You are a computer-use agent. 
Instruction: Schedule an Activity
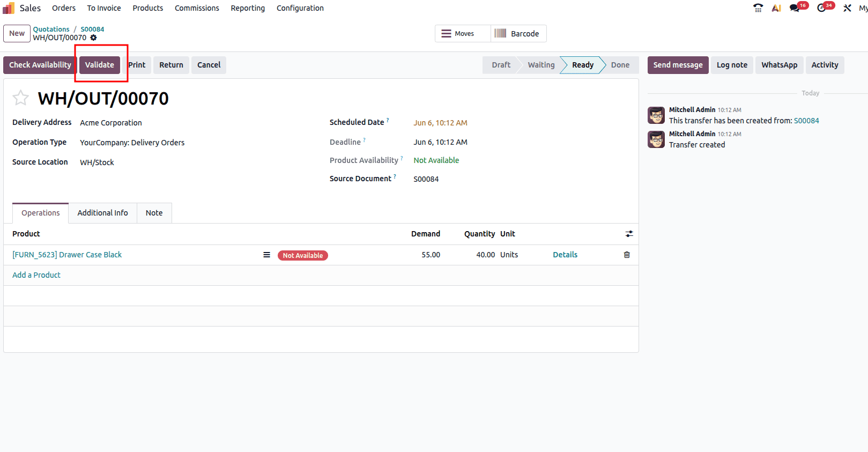[825, 65]
